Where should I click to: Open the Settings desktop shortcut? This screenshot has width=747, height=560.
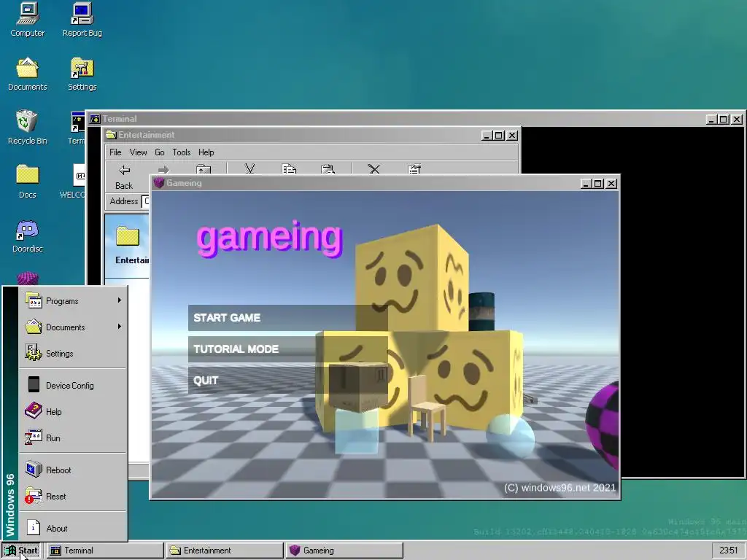click(x=82, y=74)
